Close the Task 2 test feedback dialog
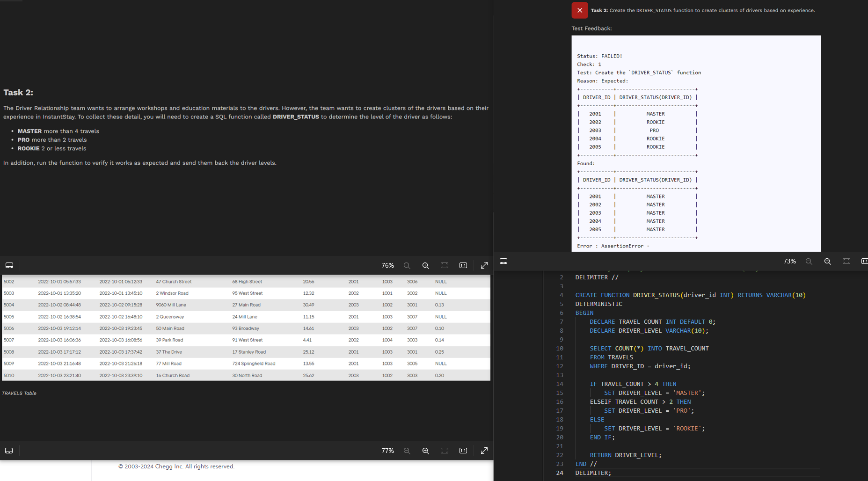Screen dimensions: 868x481 579,10
